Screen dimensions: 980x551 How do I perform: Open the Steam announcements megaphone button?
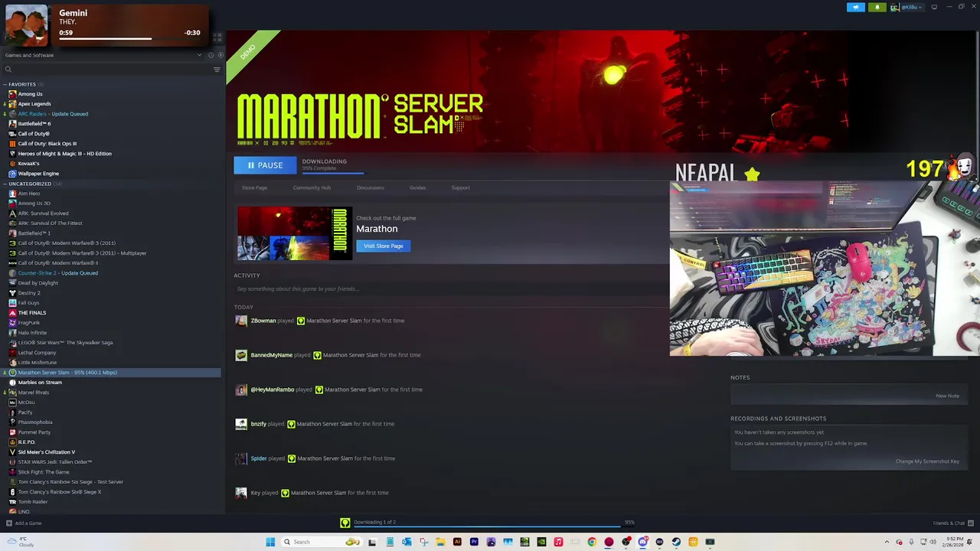(855, 7)
